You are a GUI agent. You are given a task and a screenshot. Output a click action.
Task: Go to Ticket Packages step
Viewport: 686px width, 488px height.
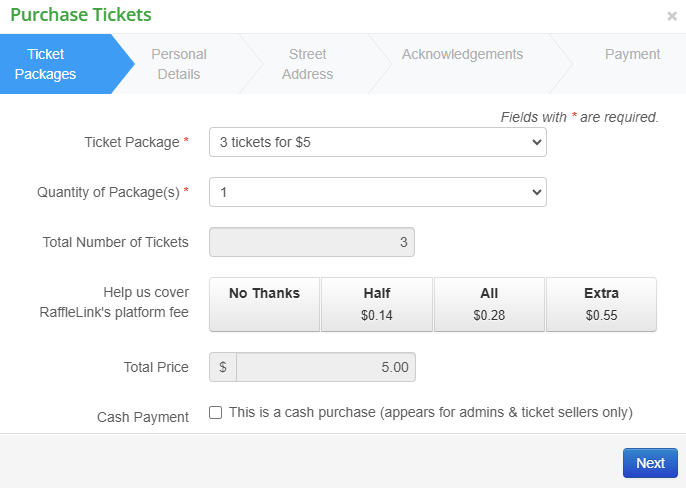click(53, 64)
